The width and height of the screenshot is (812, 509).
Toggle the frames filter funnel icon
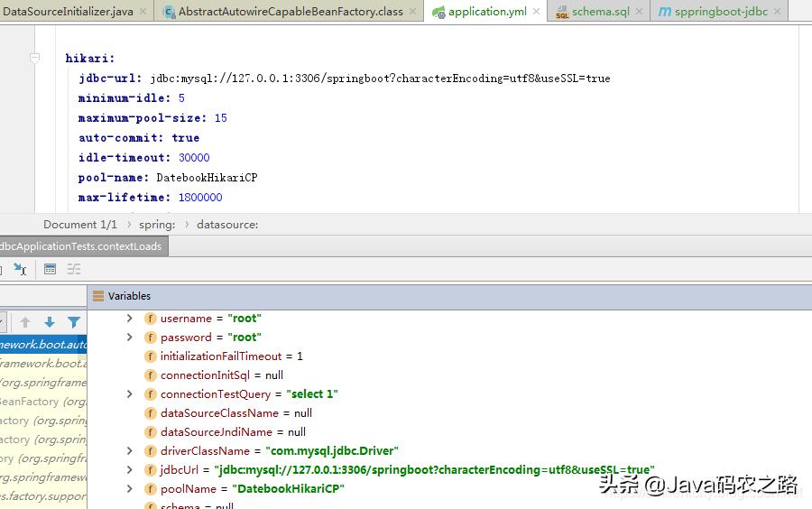click(x=74, y=322)
